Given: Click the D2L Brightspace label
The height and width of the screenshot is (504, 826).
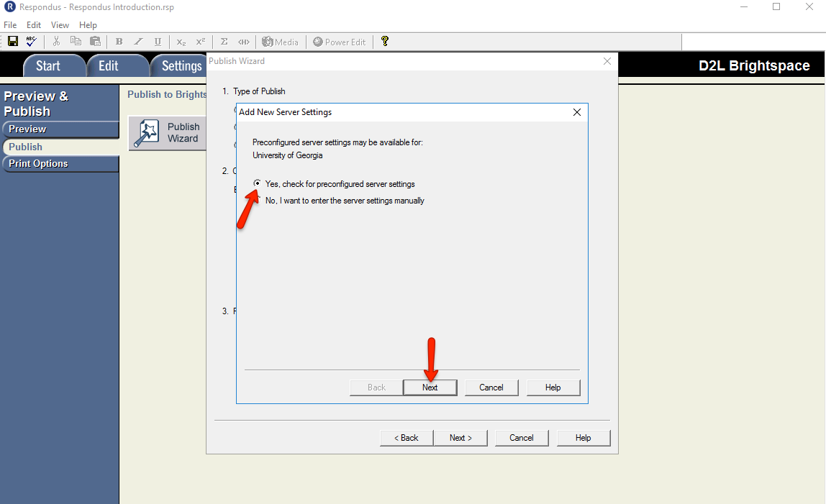Looking at the screenshot, I should [754, 66].
